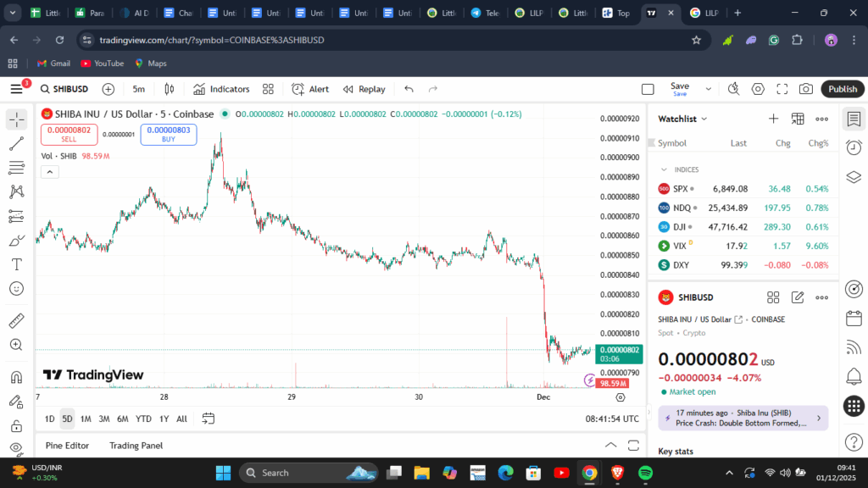Collapse the INDICES watchlist section
This screenshot has height=488, width=868.
click(x=664, y=169)
